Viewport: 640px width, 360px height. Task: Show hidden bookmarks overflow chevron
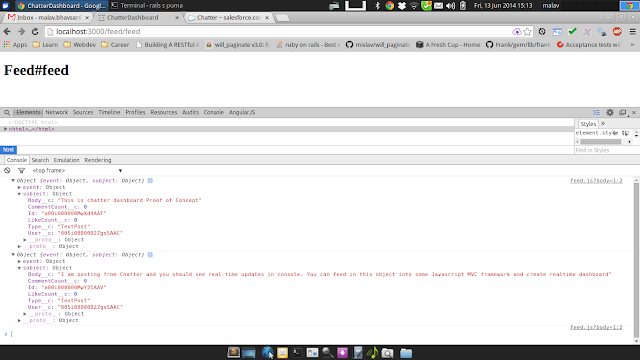click(632, 44)
